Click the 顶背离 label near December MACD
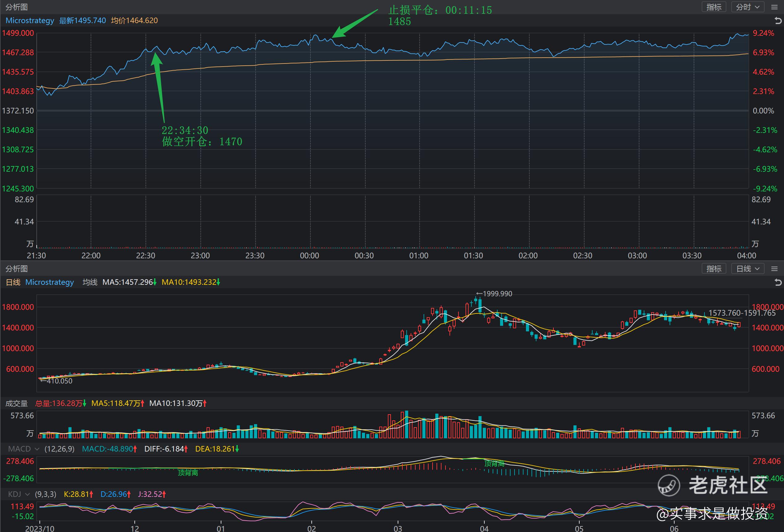The image size is (784, 532). [188, 473]
